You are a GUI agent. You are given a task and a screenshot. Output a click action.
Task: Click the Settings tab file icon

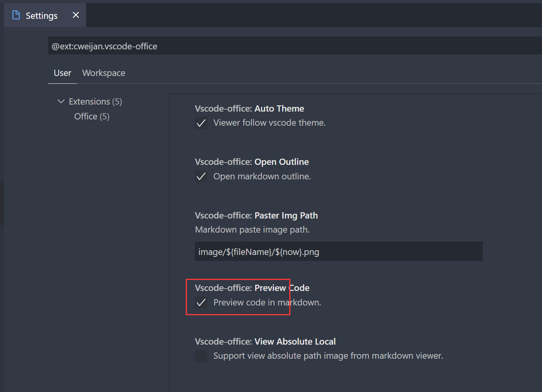click(x=16, y=15)
